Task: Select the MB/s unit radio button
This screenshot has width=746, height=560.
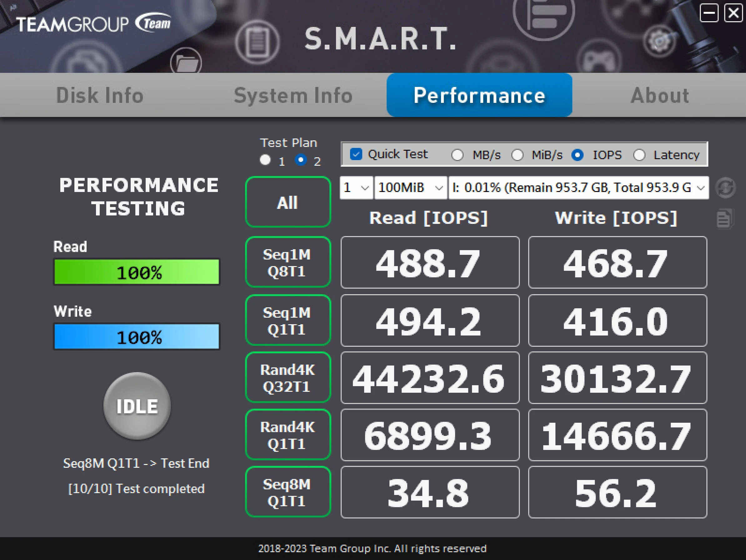Action: click(x=458, y=155)
